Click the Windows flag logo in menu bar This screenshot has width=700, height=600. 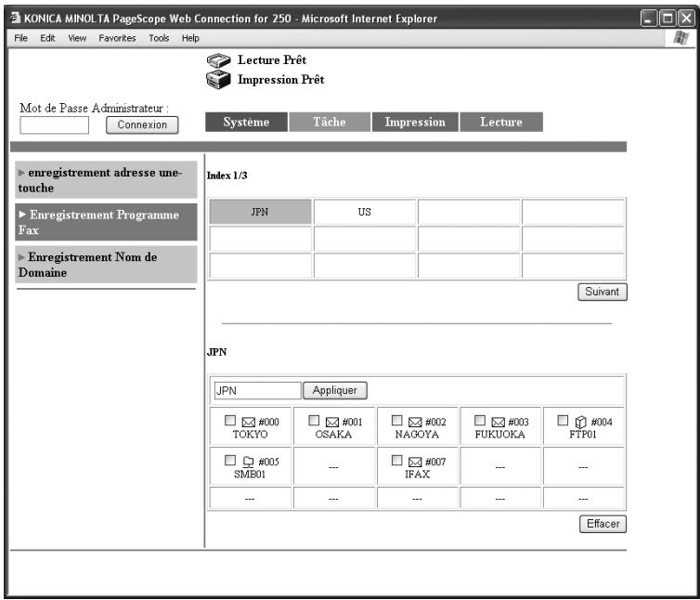pyautogui.click(x=681, y=38)
